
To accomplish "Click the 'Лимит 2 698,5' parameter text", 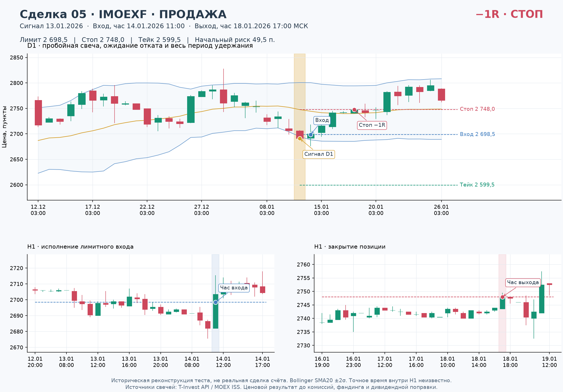I will 44,40.
